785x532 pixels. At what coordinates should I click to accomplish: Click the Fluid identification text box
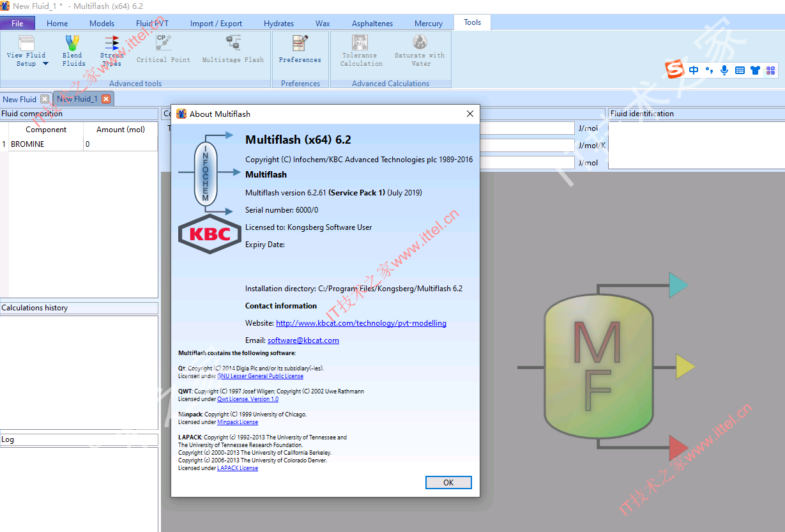tap(696, 144)
